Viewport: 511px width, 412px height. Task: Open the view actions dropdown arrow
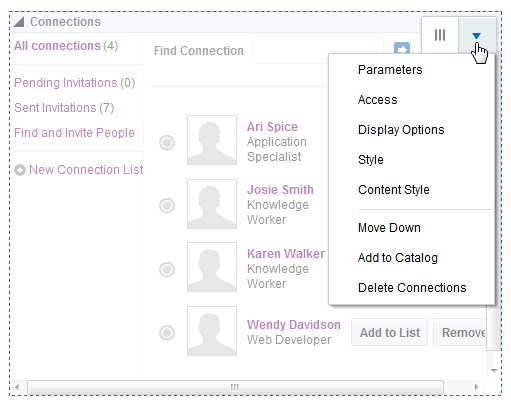pyautogui.click(x=477, y=35)
